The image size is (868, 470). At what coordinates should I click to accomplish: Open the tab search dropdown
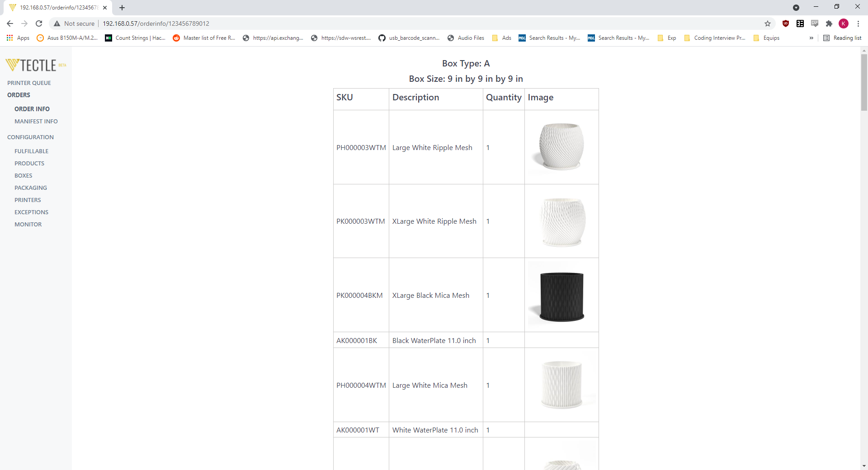tap(796, 8)
